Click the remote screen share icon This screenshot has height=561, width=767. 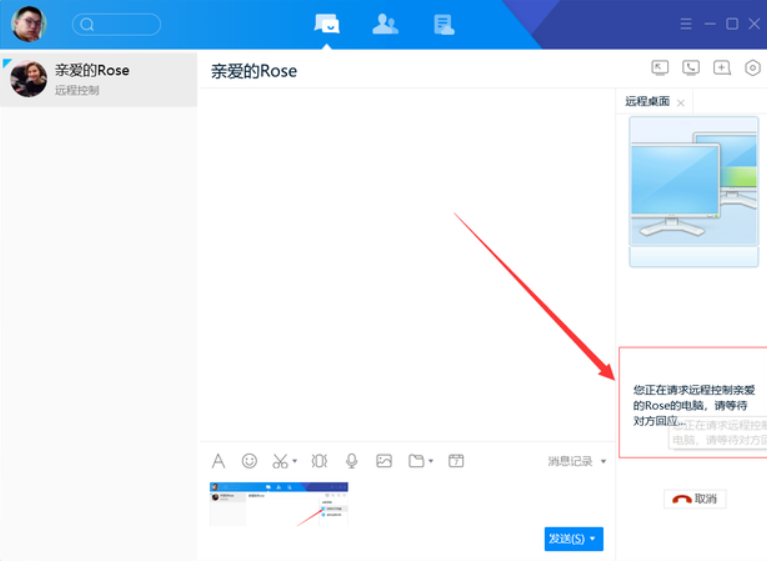660,68
